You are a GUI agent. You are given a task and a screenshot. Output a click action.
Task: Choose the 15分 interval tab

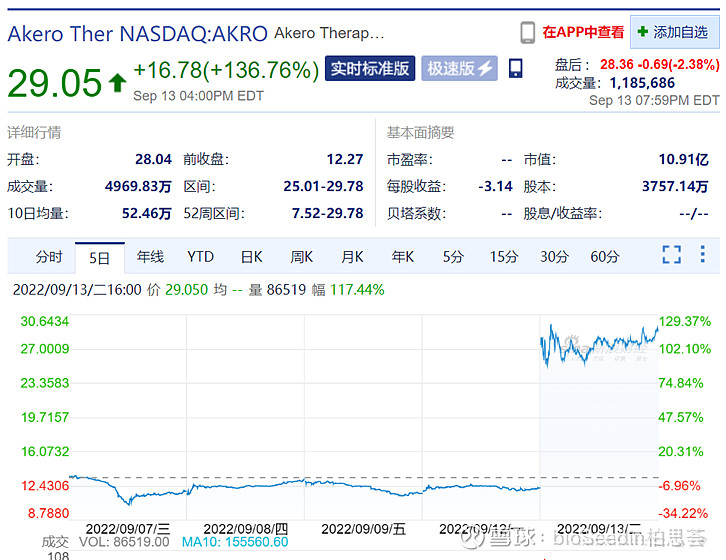pyautogui.click(x=504, y=257)
